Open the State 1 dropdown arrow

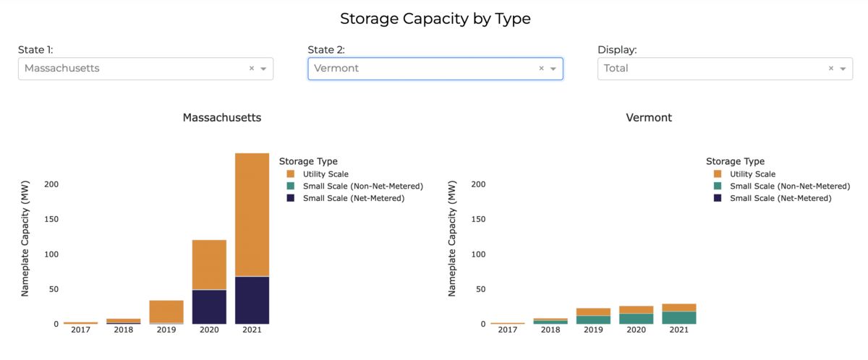point(263,69)
